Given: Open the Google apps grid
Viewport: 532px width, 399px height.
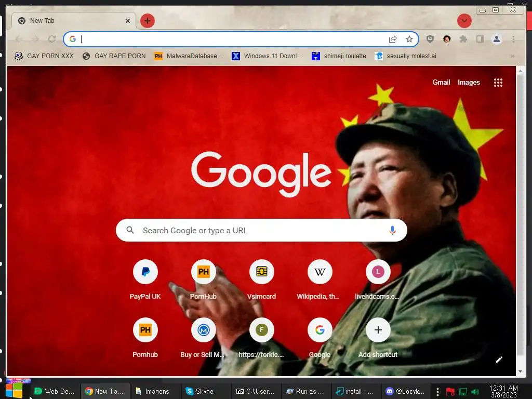Looking at the screenshot, I should click(x=498, y=83).
